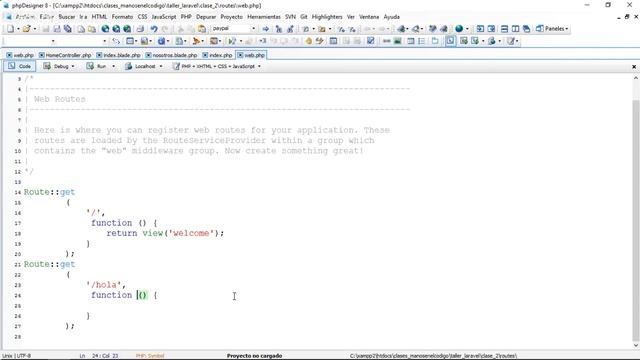
Task: Click the New file icon
Action: point(10,29)
